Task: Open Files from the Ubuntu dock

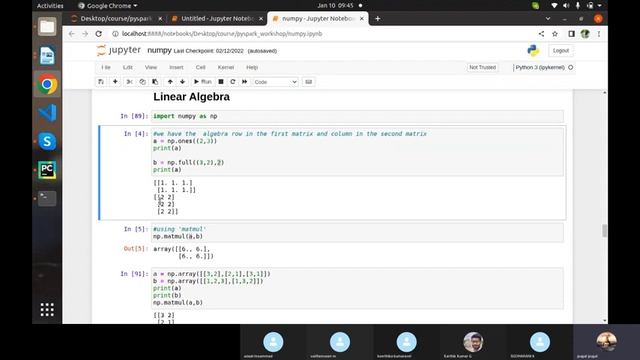Action: point(47,27)
